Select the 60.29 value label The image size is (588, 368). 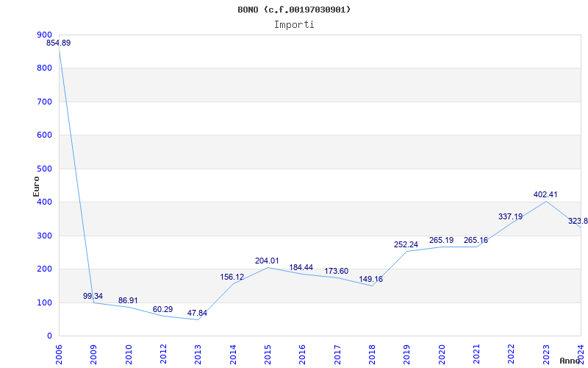[162, 310]
